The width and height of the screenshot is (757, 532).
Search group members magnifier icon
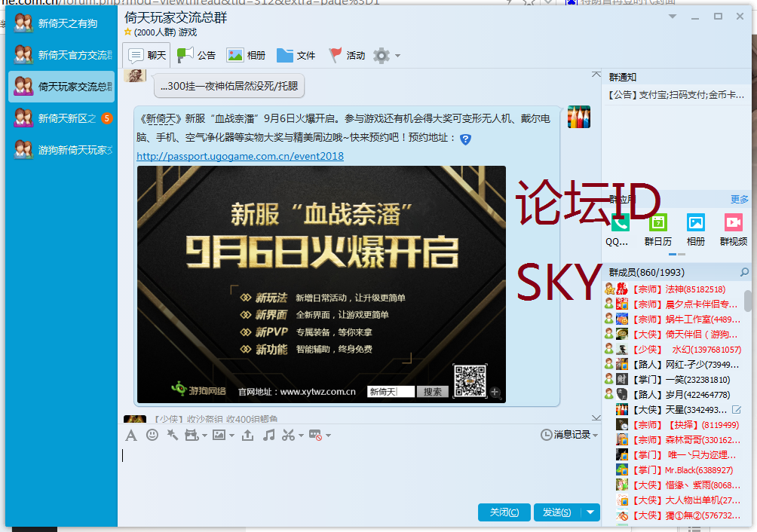coord(744,273)
